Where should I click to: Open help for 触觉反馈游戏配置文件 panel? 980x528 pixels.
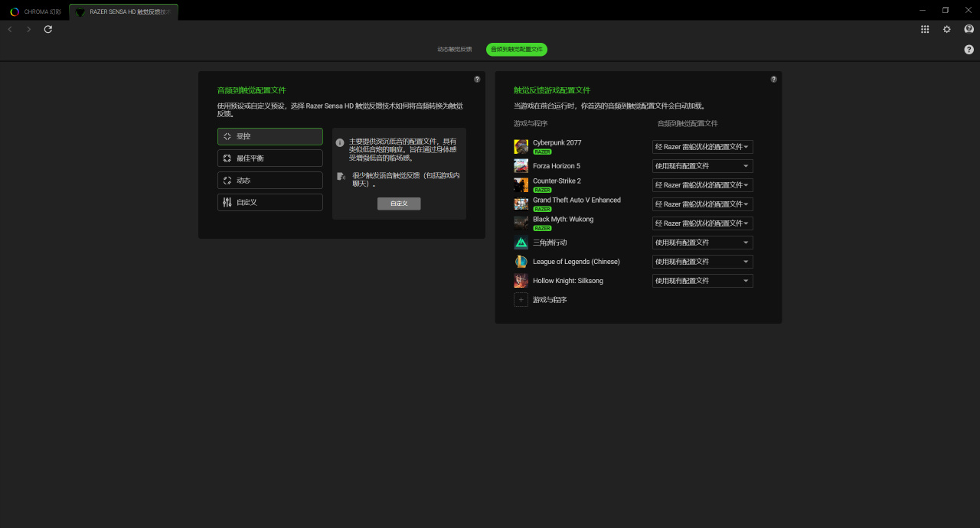coord(773,79)
